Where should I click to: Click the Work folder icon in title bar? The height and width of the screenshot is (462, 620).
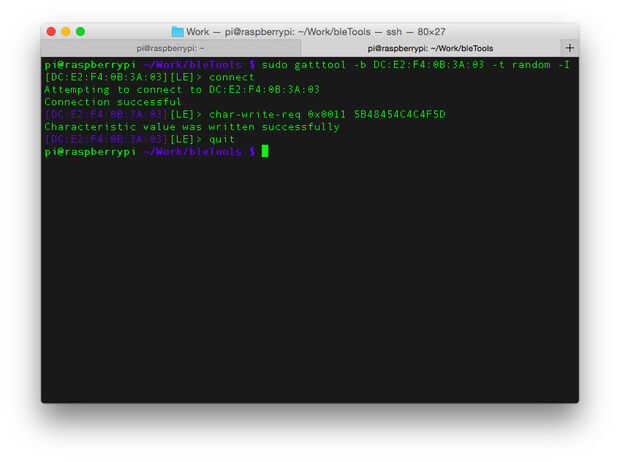[178, 32]
